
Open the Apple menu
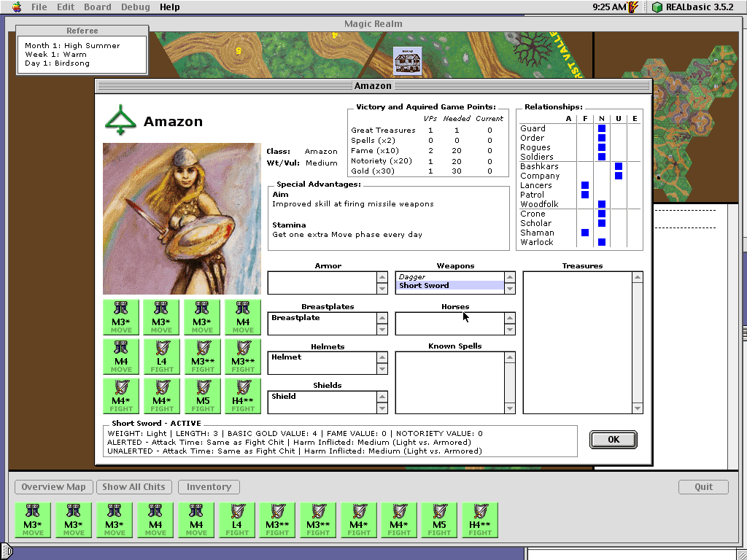click(x=17, y=7)
